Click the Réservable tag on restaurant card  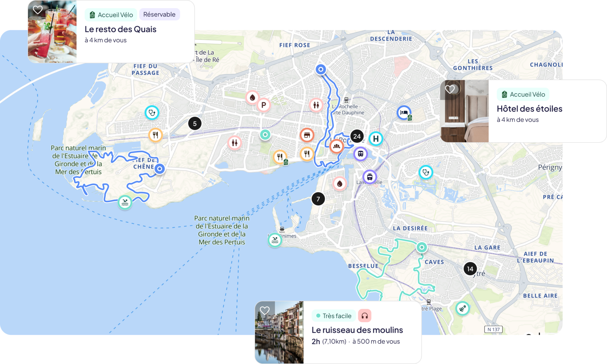click(x=159, y=15)
